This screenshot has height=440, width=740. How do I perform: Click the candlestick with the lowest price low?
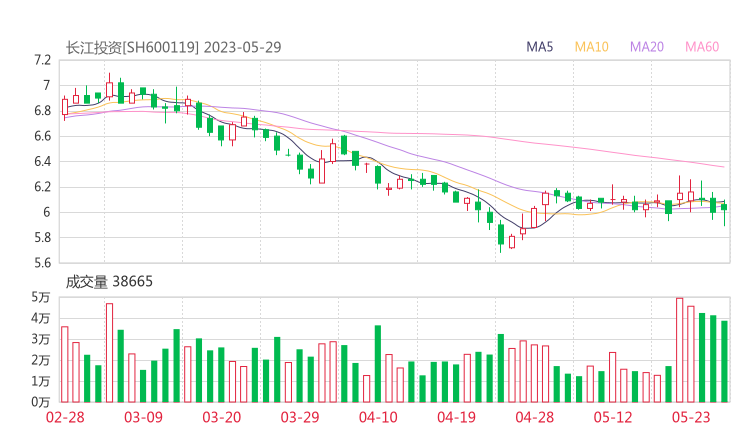pos(501,235)
